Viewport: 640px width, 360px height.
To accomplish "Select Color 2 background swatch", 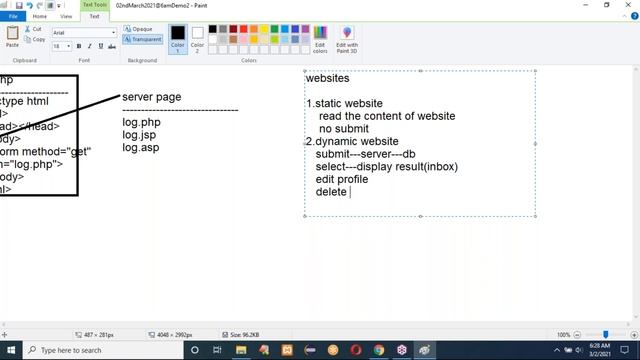I will [198, 39].
